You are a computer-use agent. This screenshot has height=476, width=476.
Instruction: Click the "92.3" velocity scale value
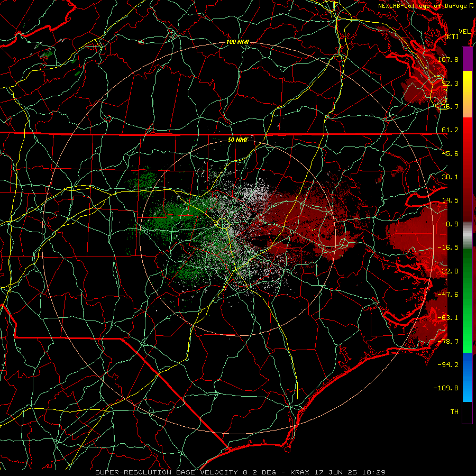click(x=450, y=83)
